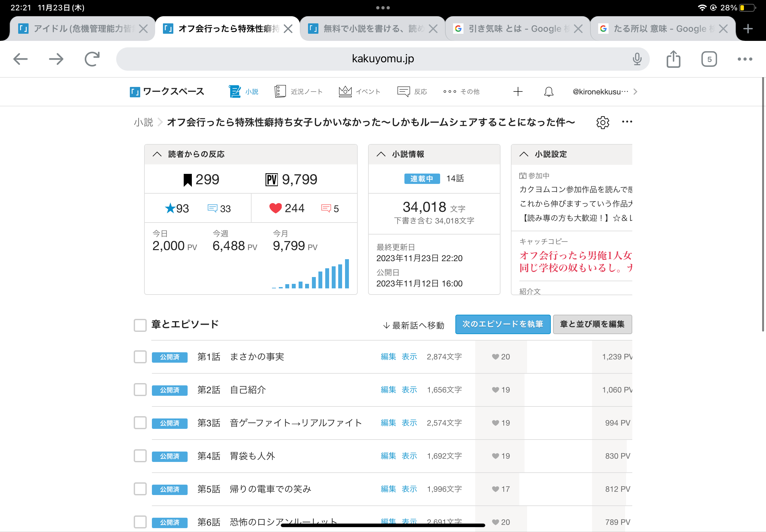
Task: Collapse the 読者からの反応 panel
Action: tap(157, 154)
